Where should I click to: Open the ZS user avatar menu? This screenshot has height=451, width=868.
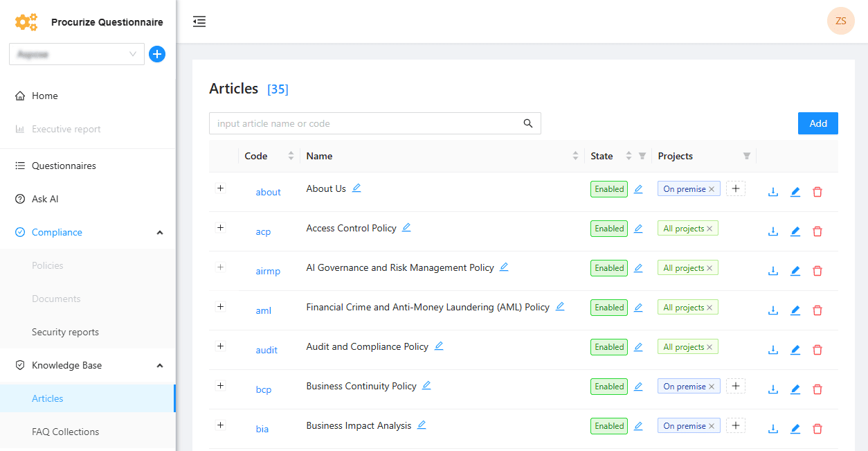click(x=840, y=21)
